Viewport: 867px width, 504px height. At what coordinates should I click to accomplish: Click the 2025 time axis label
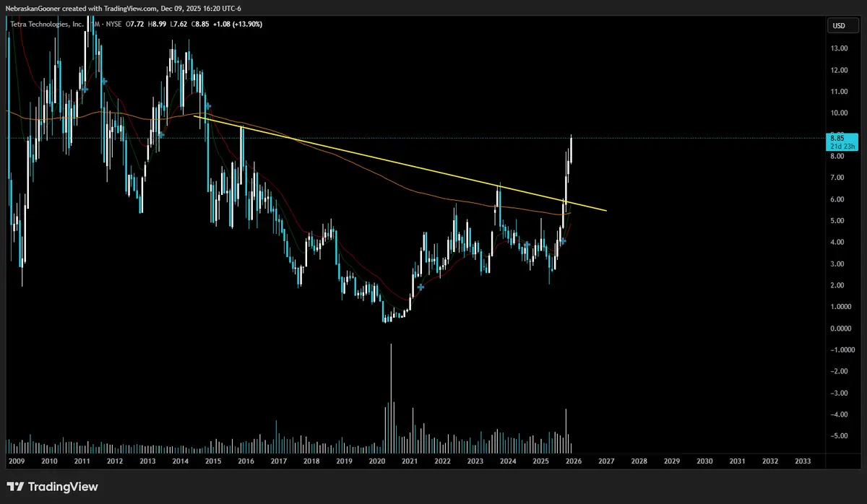540,461
